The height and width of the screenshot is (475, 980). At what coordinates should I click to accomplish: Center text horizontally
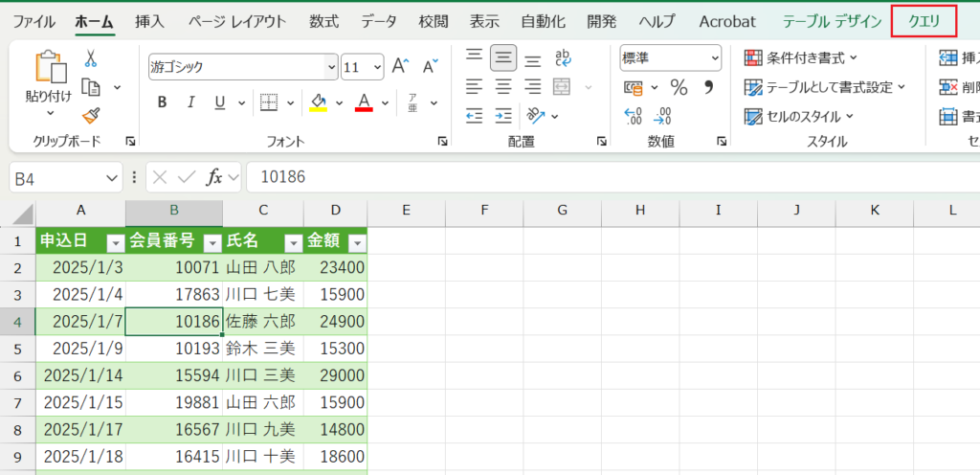[503, 87]
